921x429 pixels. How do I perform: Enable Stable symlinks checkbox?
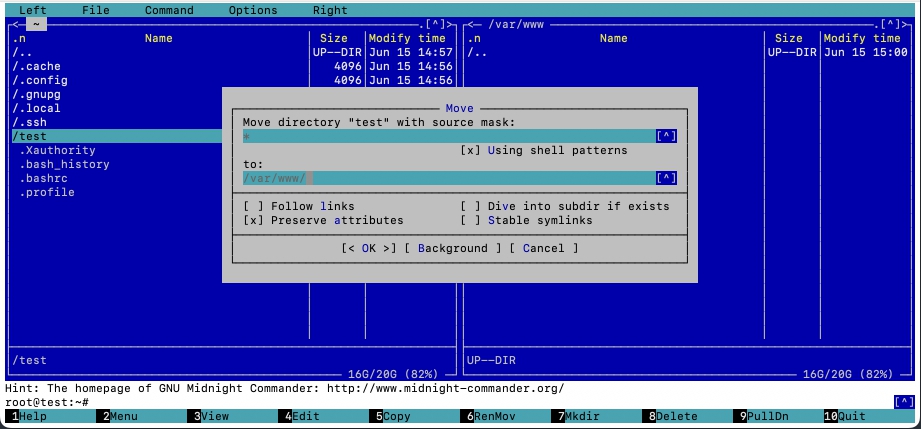[526, 220]
